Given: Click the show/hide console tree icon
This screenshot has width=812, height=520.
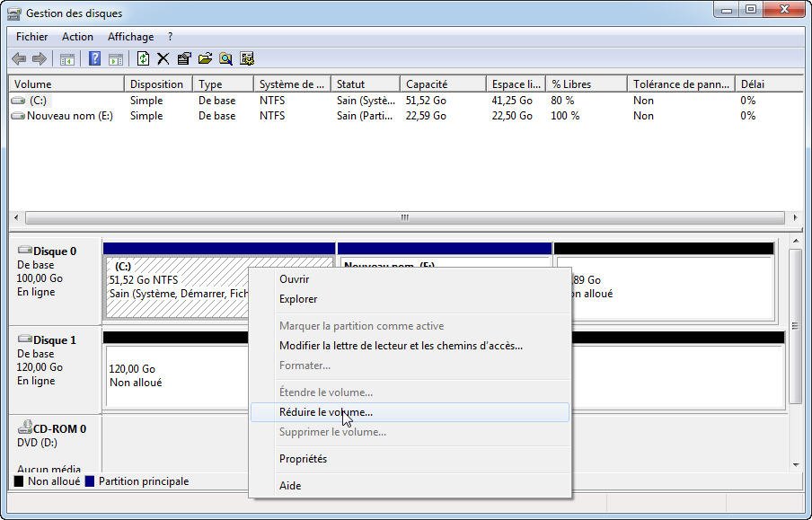Looking at the screenshot, I should [66, 59].
